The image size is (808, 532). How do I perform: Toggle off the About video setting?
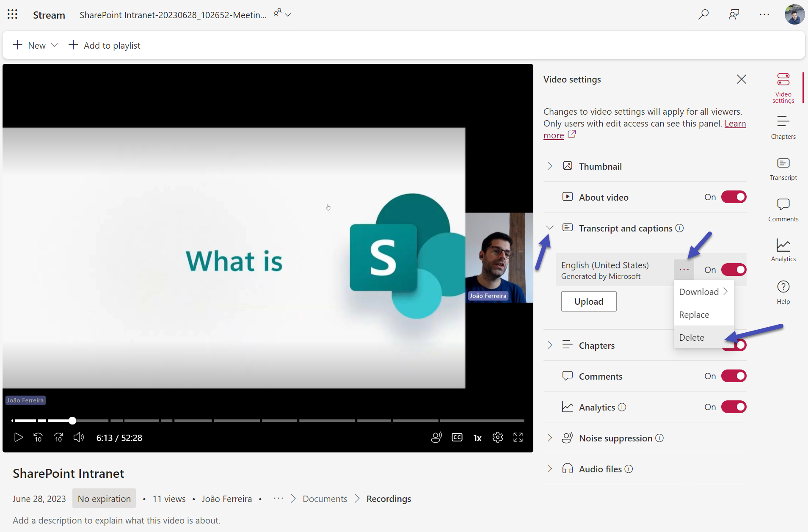(x=733, y=197)
